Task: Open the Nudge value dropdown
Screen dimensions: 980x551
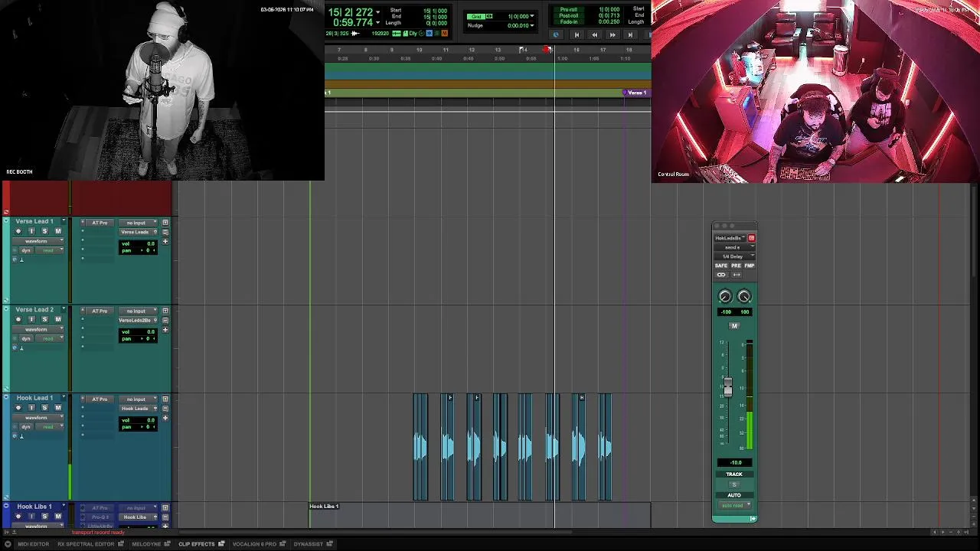Action: (x=532, y=25)
